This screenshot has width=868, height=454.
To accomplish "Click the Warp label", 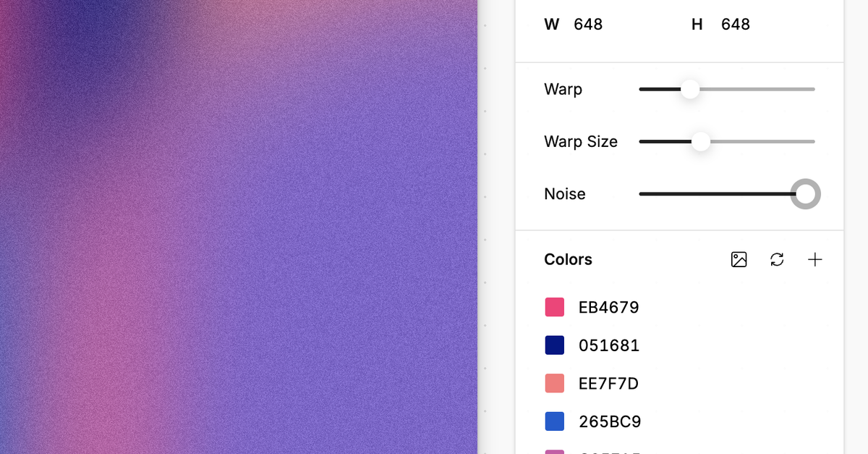I will point(563,89).
